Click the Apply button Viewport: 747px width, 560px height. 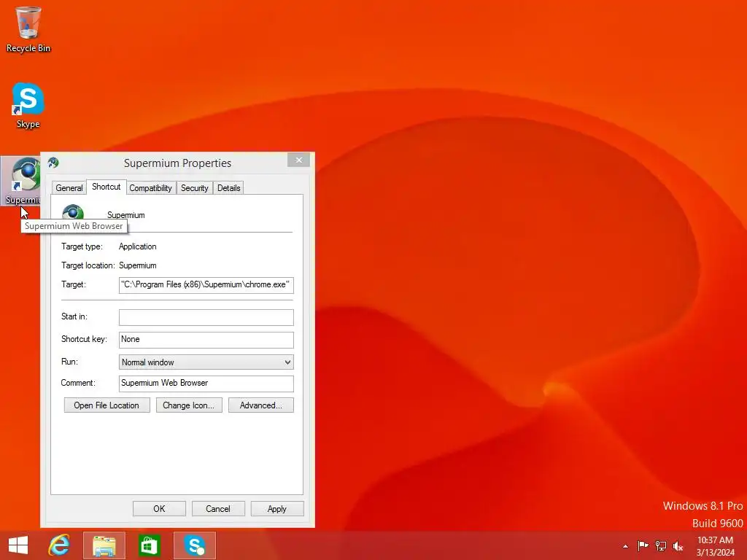point(277,508)
